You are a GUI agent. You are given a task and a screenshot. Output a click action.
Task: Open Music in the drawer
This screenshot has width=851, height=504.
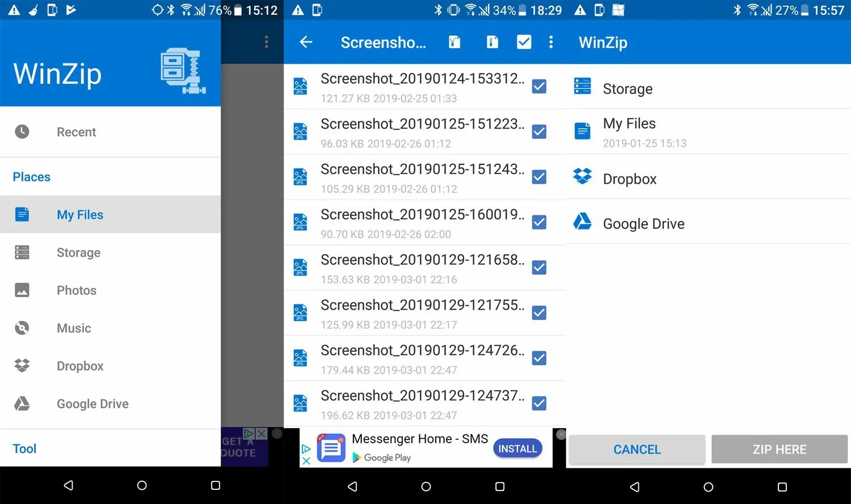tap(110, 328)
